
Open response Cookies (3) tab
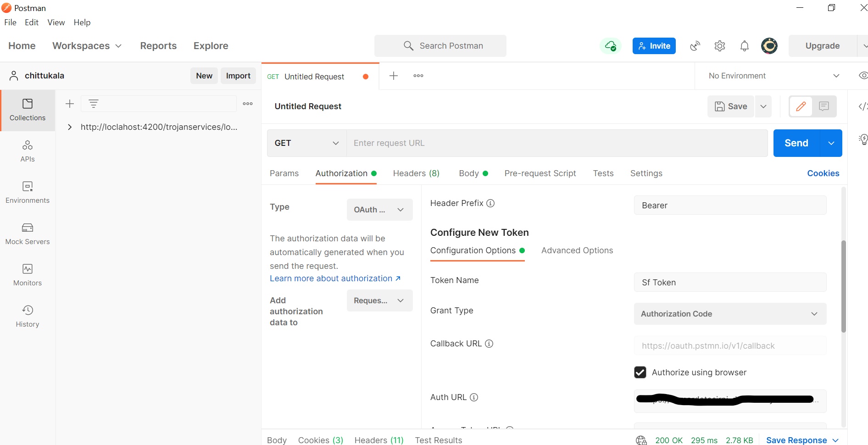tap(321, 440)
